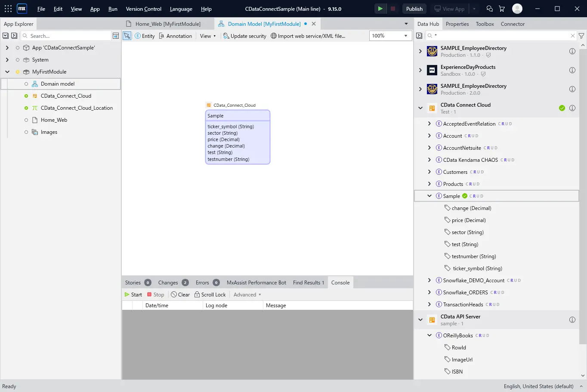Image resolution: width=587 pixels, height=392 pixels.
Task: Switch to the Toolbox tab
Action: click(x=485, y=24)
